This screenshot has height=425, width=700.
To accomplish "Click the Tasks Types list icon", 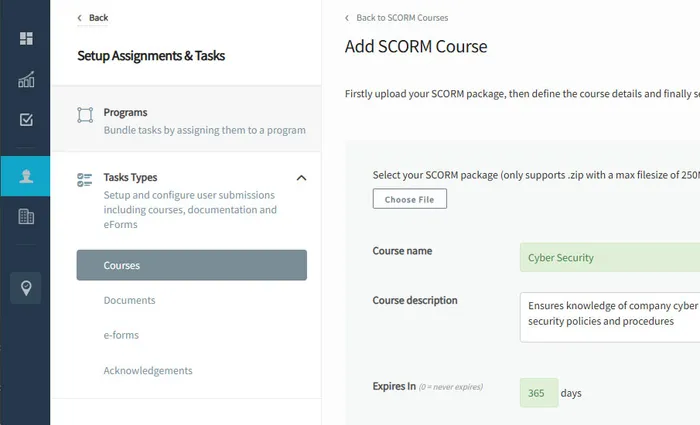I will 85,179.
